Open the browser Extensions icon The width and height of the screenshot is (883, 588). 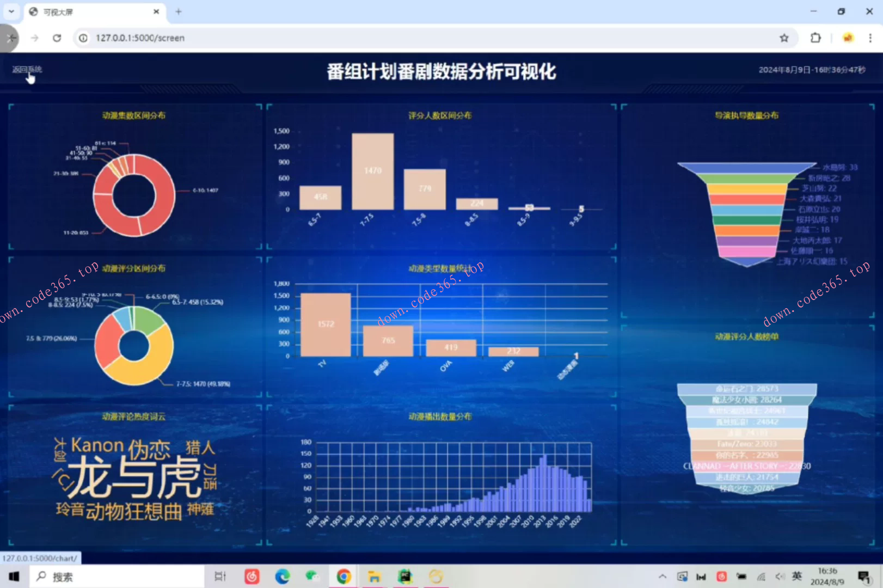[815, 38]
